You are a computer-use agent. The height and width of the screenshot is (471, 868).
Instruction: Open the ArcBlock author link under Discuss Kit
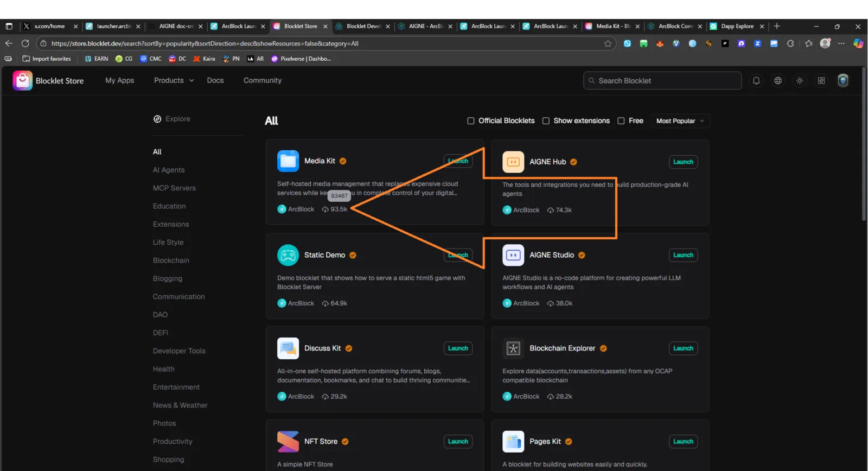click(296, 397)
